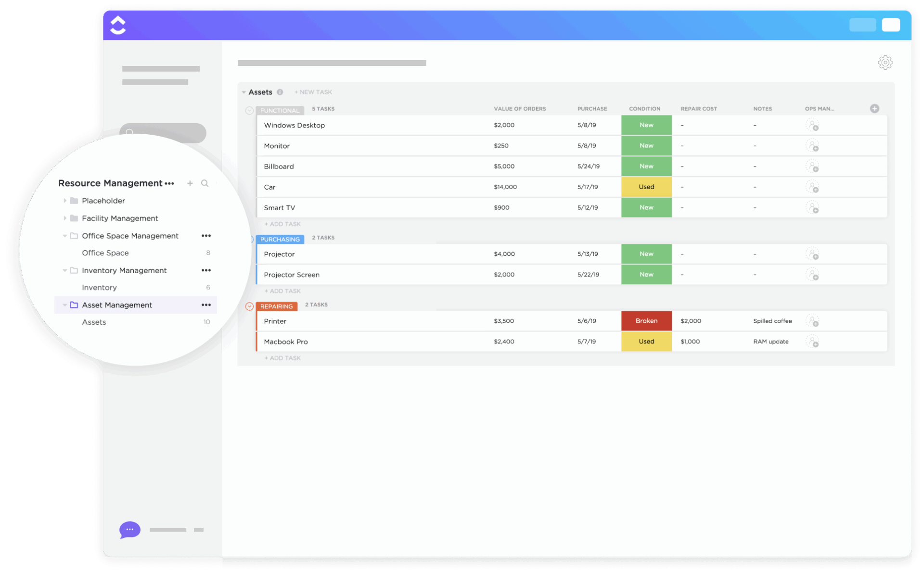This screenshot has width=924, height=571.
Task: Click the search icon beside Resource Management
Action: coord(205,183)
